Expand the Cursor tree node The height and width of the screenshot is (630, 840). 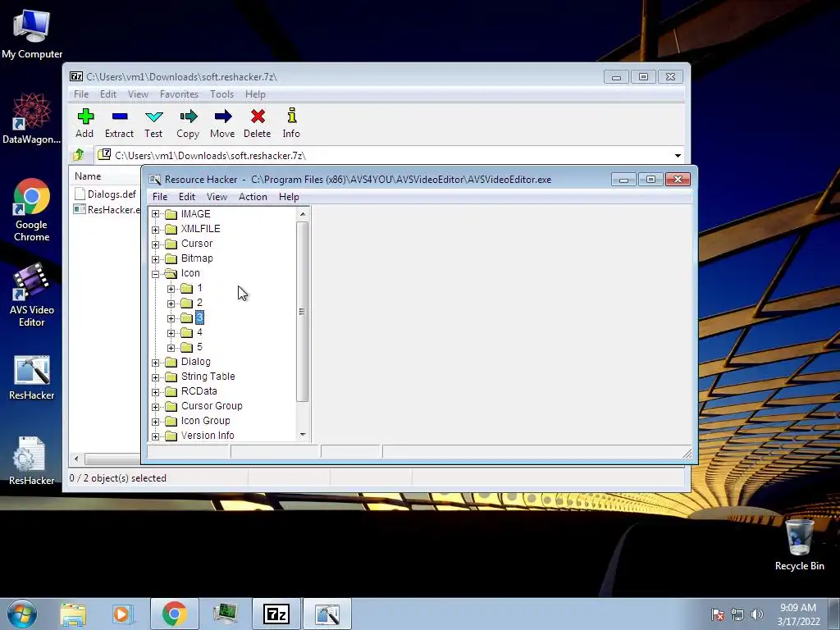[155, 244]
